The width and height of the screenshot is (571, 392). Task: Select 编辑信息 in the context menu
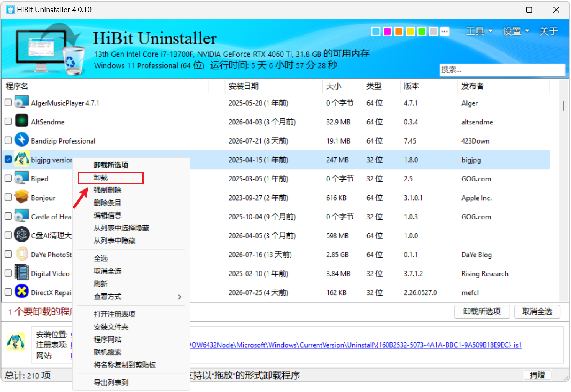[x=131, y=216]
